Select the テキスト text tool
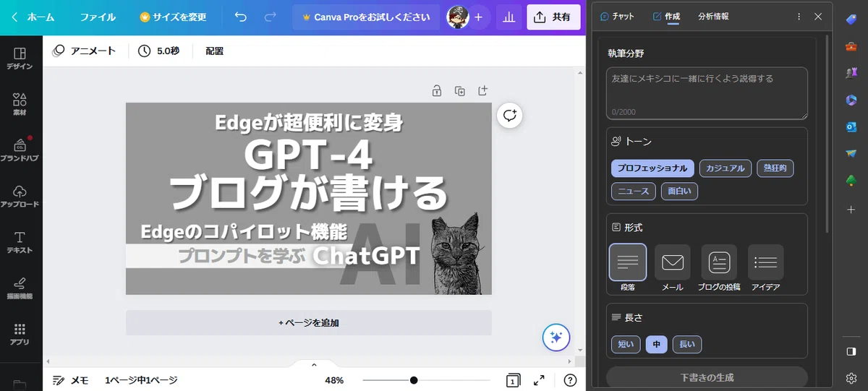 20,242
